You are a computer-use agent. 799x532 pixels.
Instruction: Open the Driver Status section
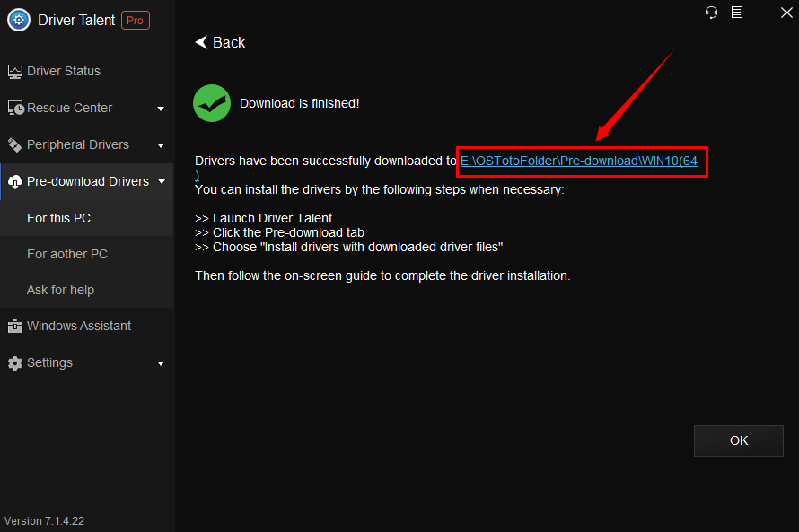[86, 71]
